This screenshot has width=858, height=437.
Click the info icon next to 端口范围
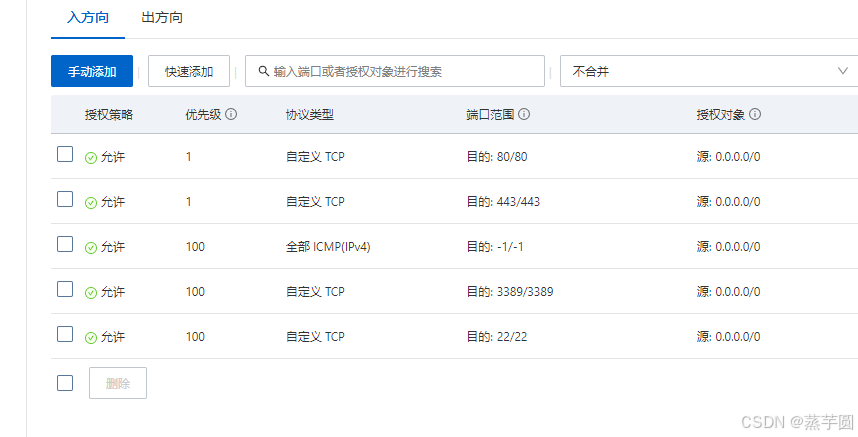[x=524, y=114]
